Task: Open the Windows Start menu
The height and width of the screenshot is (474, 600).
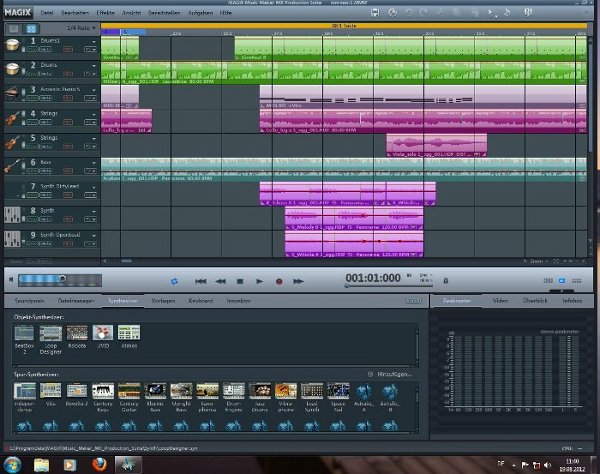Action: tap(12, 464)
